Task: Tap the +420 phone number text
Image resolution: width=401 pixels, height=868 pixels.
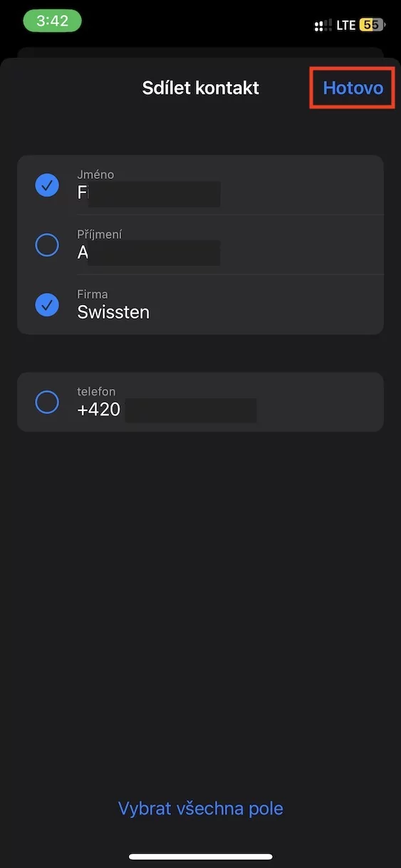Action: pyautogui.click(x=98, y=410)
